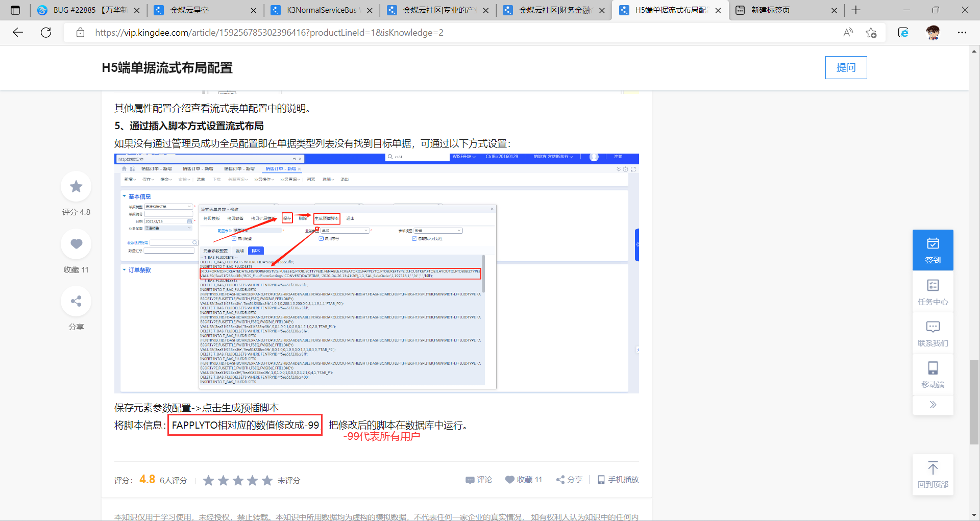The image size is (980, 521).
Task: Click 分享 share link at article bottom
Action: (x=569, y=480)
